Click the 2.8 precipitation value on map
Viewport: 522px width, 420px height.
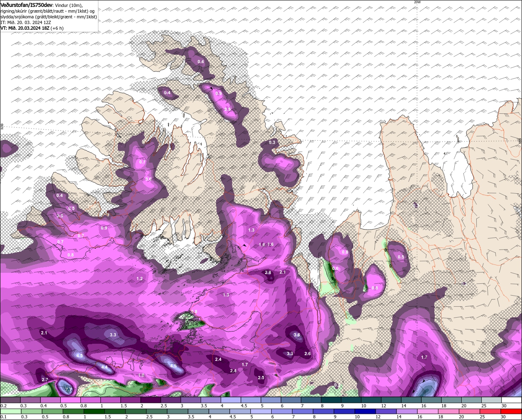tap(268, 272)
